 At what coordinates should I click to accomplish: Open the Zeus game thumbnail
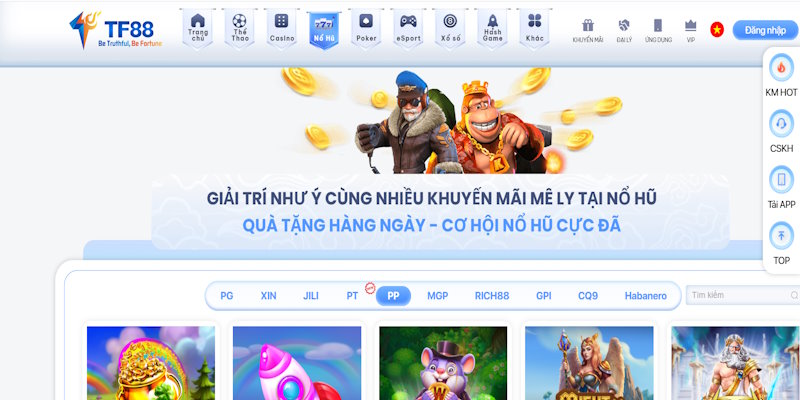click(735, 363)
